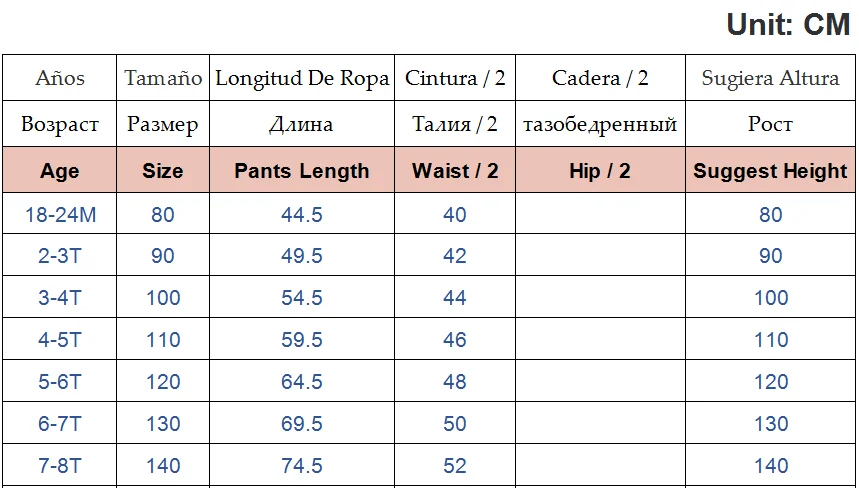Click the 'Unit: CM' label
859x488 pixels.
(788, 25)
